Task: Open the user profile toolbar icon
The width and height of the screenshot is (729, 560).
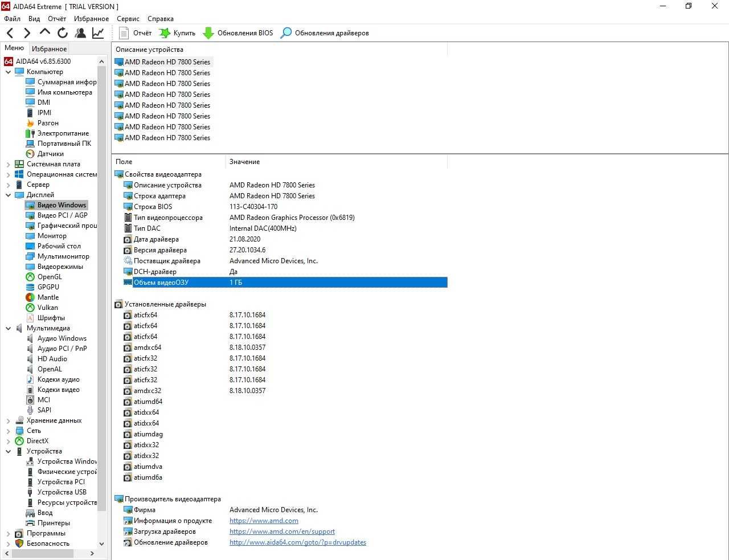Action: 80,33
